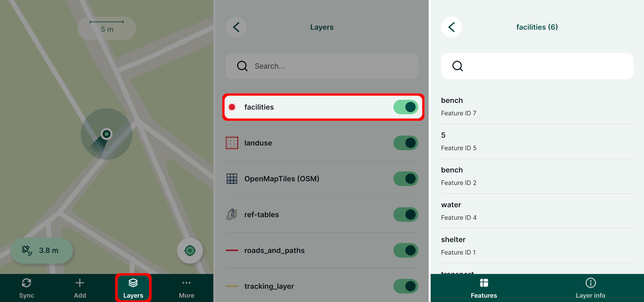Tap the magnifier icon in Layers search
The width and height of the screenshot is (644, 302).
point(242,66)
